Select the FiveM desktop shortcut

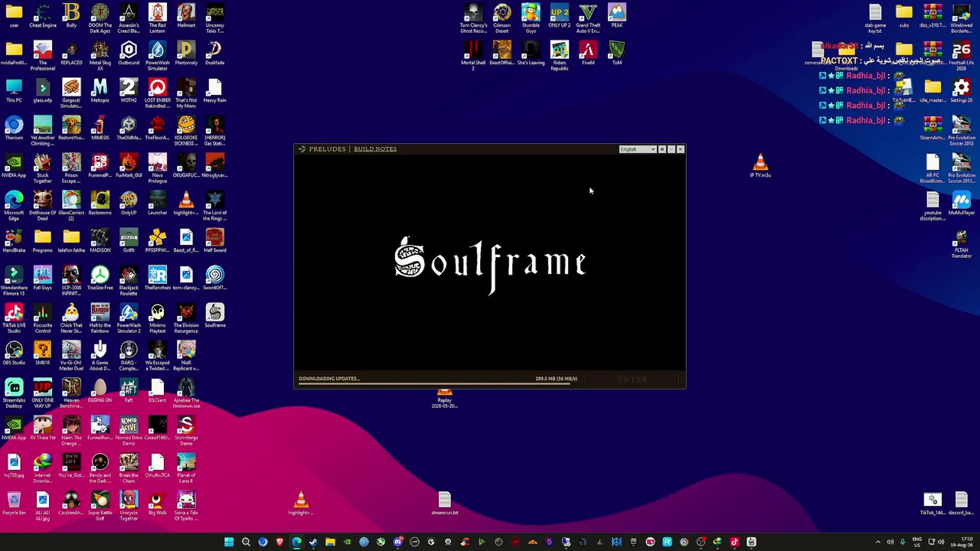pos(588,54)
